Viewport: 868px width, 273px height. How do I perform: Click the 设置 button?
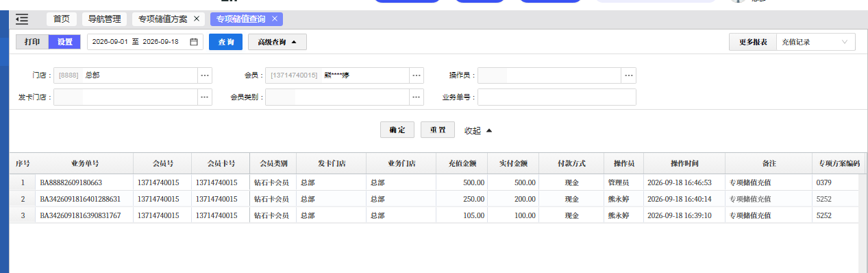[x=64, y=42]
